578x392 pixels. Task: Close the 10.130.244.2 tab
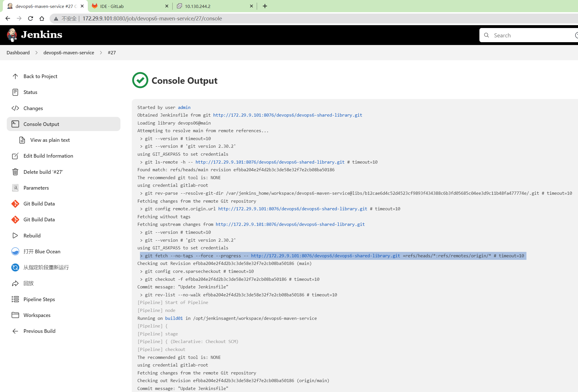tap(251, 6)
